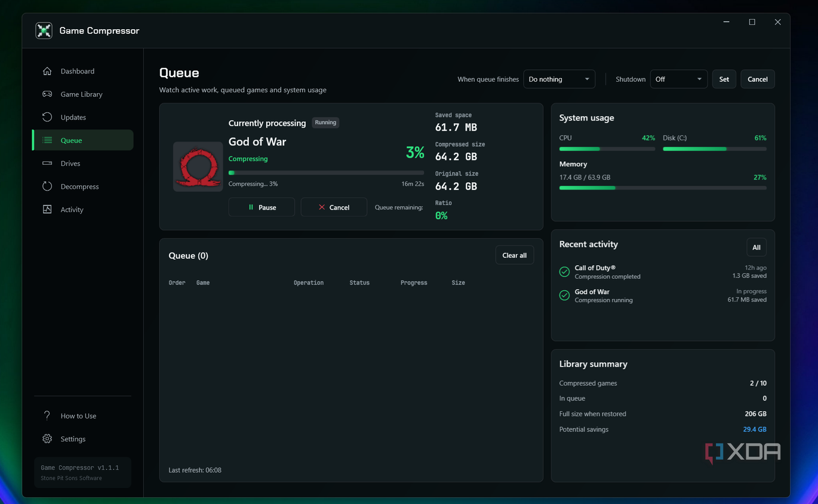
Task: Select the Drives menu item
Action: click(83, 163)
